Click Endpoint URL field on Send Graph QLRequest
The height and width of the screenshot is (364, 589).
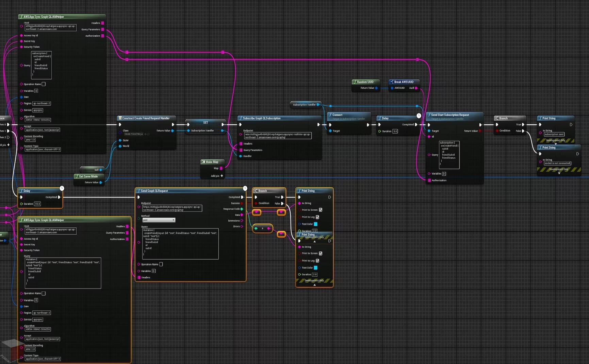[x=172, y=208]
